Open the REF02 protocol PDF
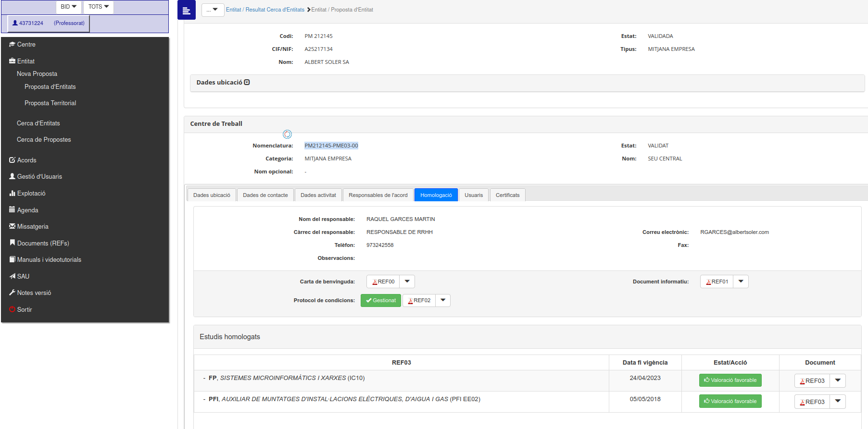The height and width of the screenshot is (429, 868). (419, 300)
